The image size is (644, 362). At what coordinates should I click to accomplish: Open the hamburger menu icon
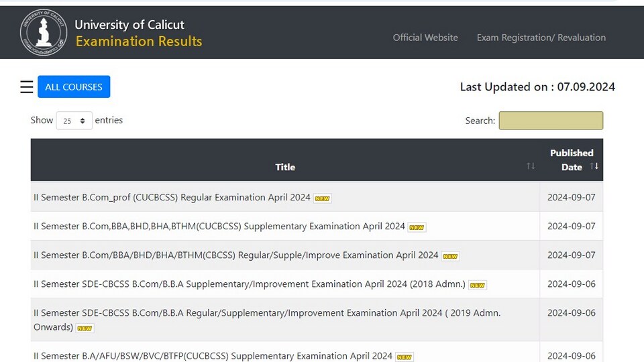click(27, 87)
